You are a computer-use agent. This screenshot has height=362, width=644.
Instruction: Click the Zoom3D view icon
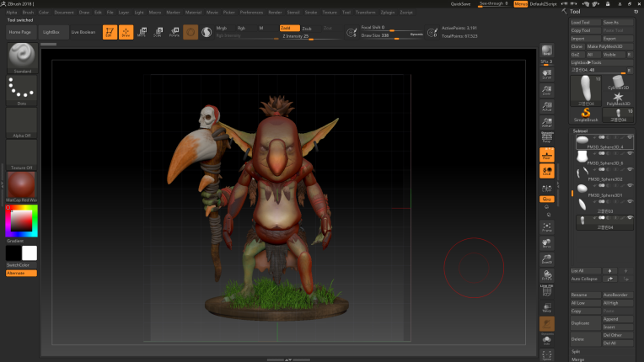(x=547, y=259)
